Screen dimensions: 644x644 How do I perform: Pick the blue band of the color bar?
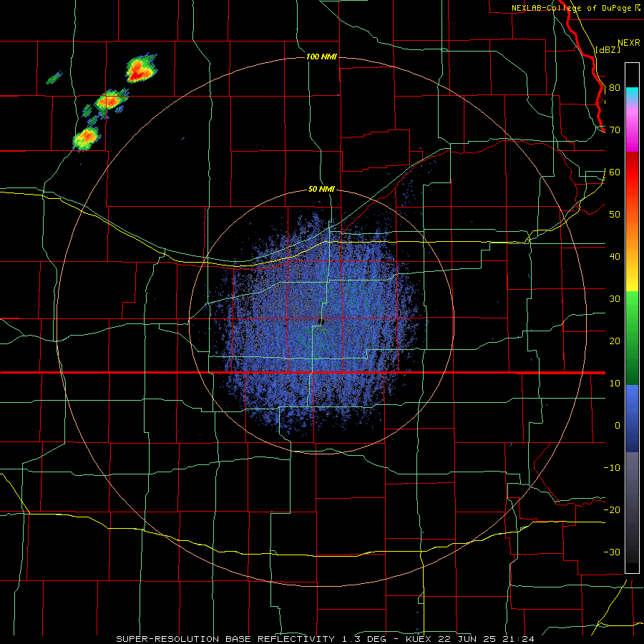[632, 419]
